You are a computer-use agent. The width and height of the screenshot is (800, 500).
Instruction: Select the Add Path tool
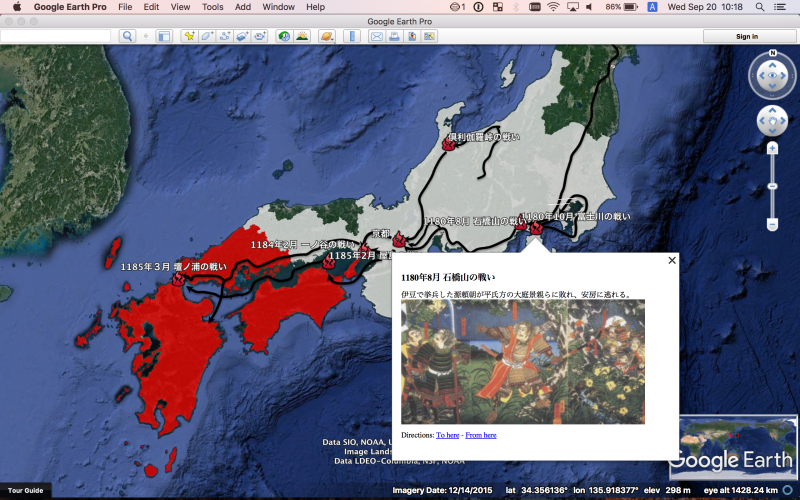[225, 37]
